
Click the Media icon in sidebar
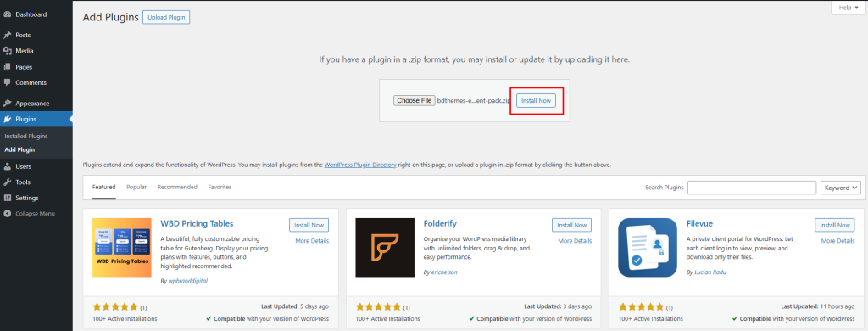[7, 51]
